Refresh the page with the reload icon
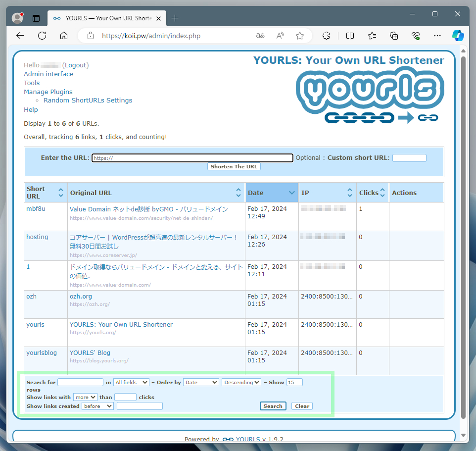The width and height of the screenshot is (476, 451). click(x=42, y=36)
